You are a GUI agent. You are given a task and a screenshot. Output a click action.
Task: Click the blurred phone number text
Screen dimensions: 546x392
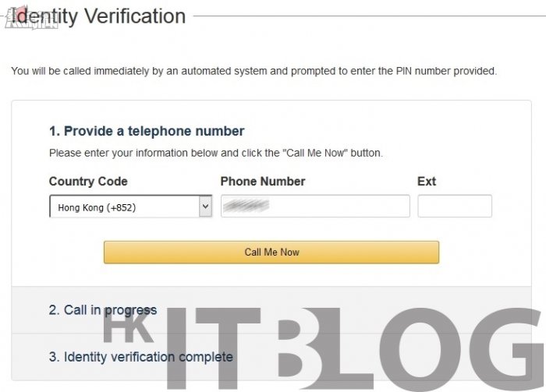coord(246,205)
